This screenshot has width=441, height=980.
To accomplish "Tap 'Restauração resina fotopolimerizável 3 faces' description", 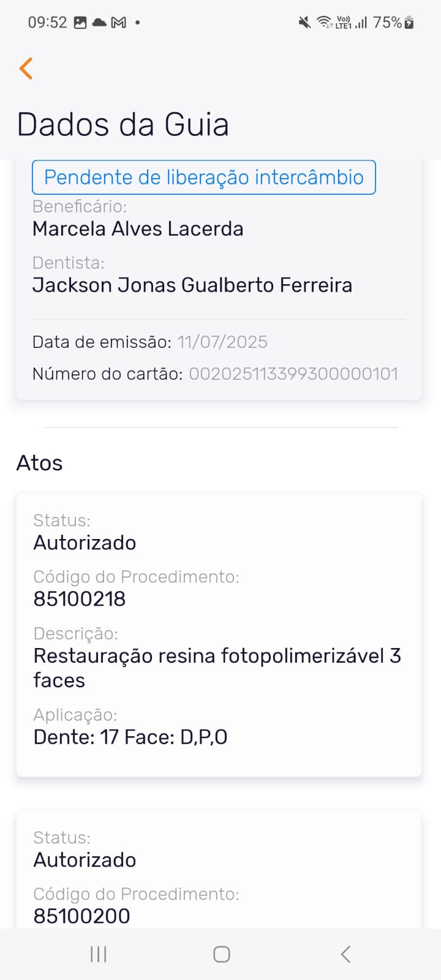I will (x=217, y=668).
